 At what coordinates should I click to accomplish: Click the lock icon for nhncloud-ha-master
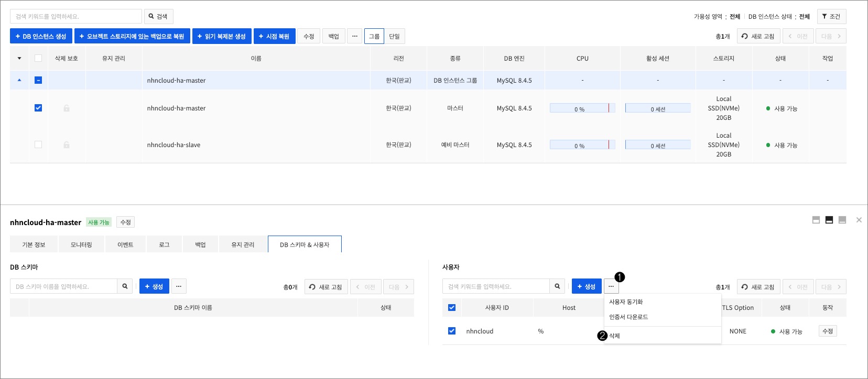(67, 108)
